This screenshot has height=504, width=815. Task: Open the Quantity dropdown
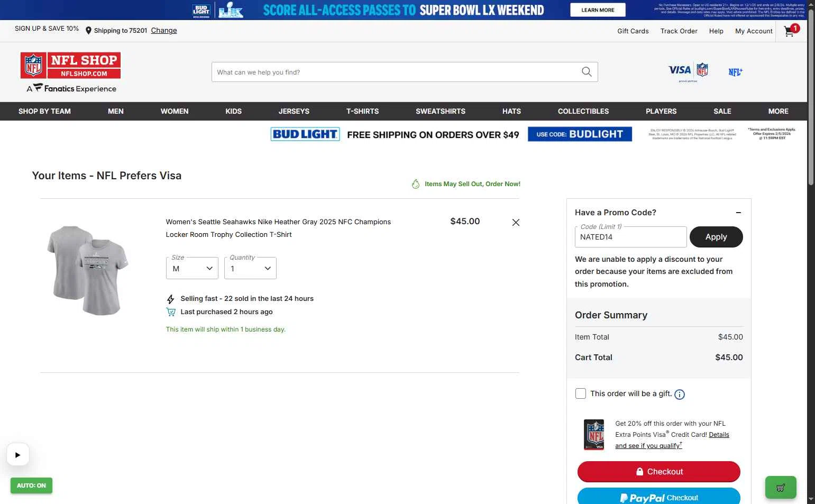point(250,269)
